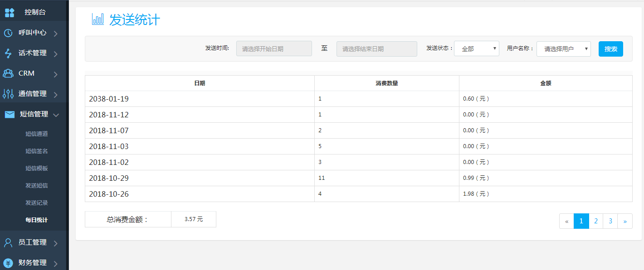Click the control panel grid icon

point(10,12)
